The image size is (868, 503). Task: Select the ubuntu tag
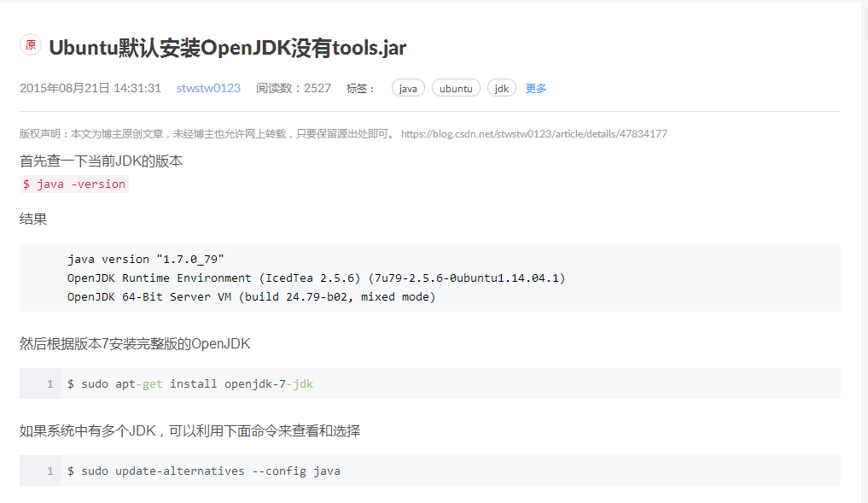pyautogui.click(x=456, y=88)
